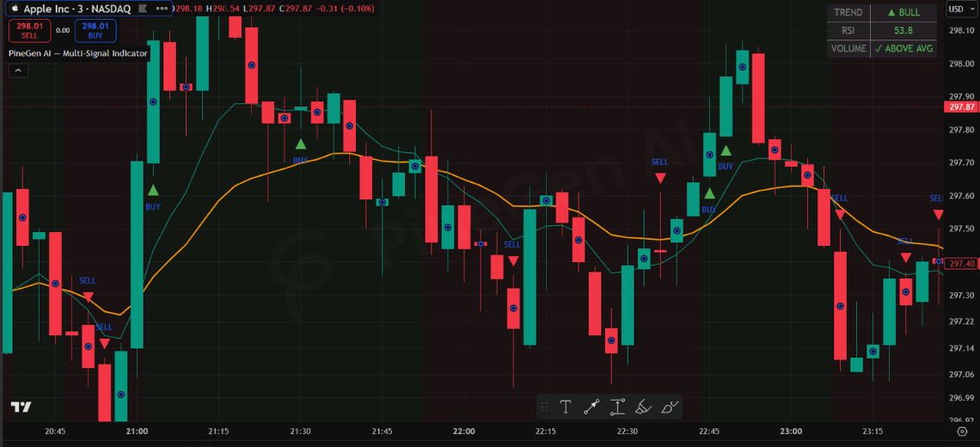Click the 23:15 time axis label
This screenshot has width=980, height=447.
[x=873, y=432]
